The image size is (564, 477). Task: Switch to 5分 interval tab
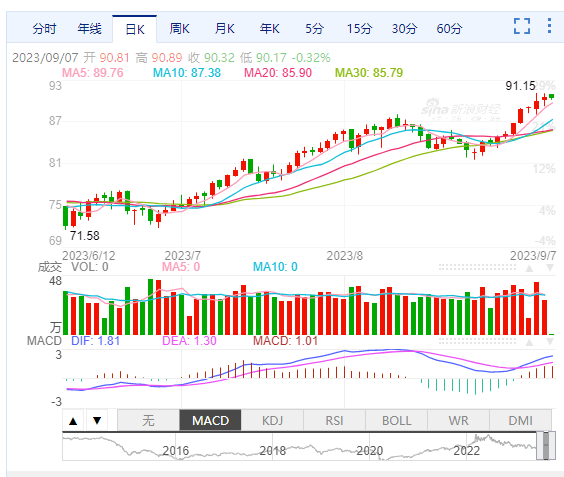click(315, 29)
